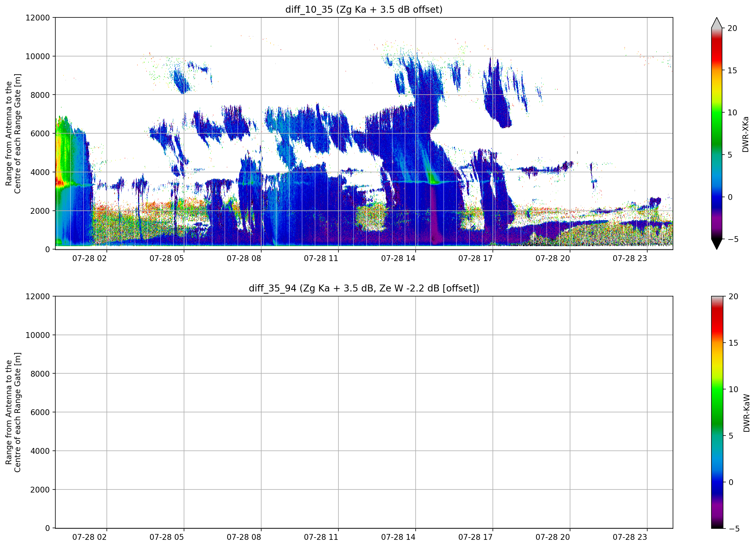Click the bottom plot title diff_35_94

coord(364,288)
